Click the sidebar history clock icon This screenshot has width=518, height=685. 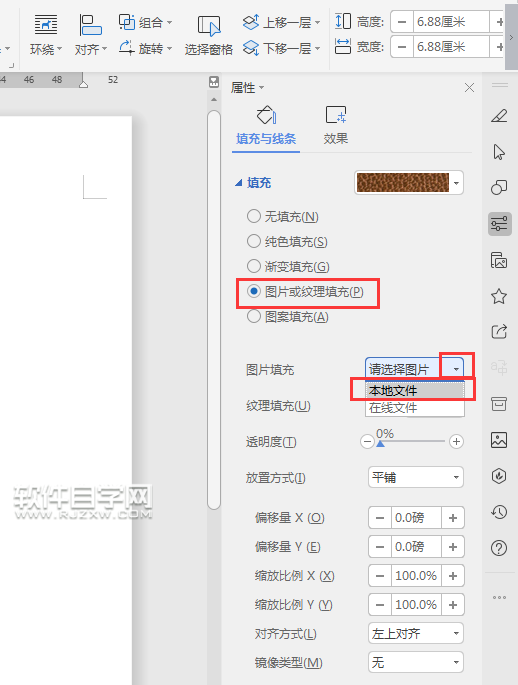click(x=499, y=512)
